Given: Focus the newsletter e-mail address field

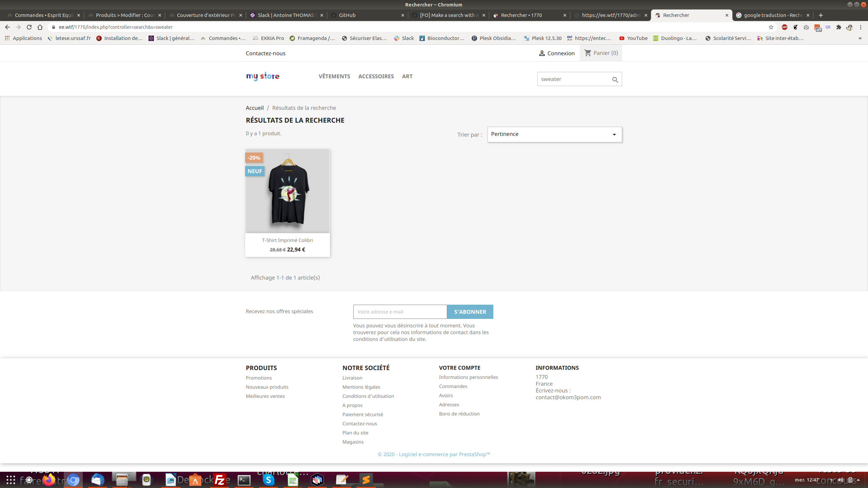Looking at the screenshot, I should [400, 312].
